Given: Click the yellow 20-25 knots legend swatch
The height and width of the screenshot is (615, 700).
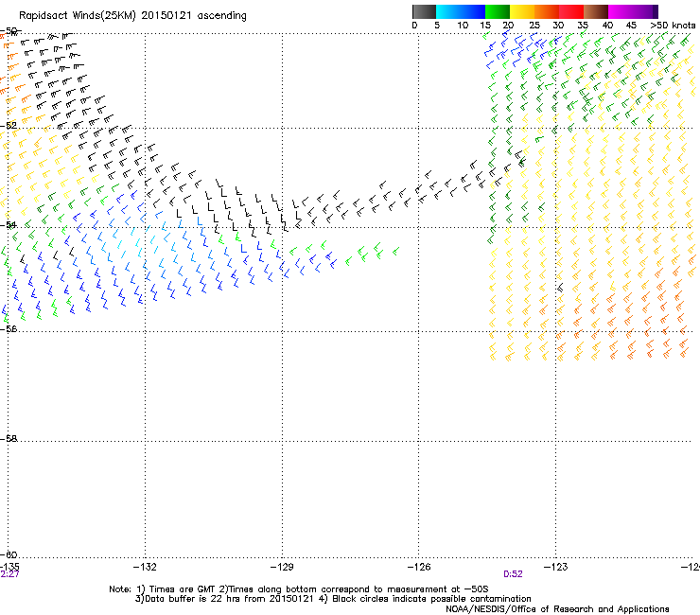Looking at the screenshot, I should click(522, 11).
